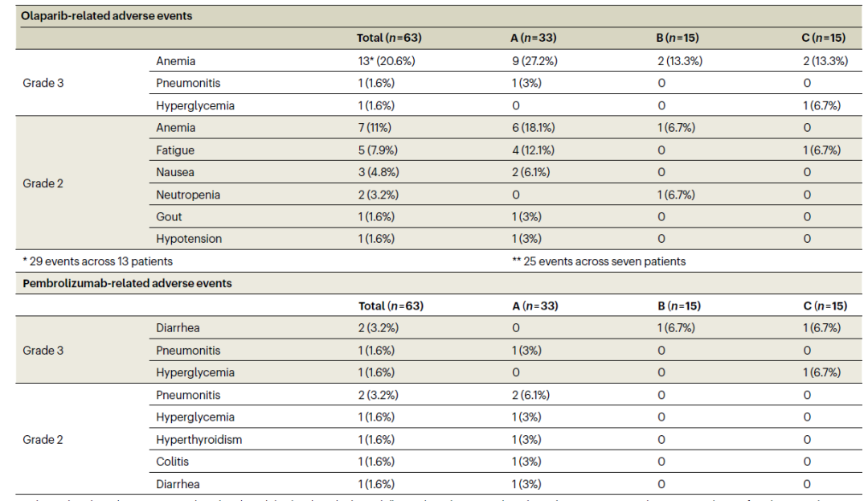Click Grade 3 label in the Olaparib section
The image size is (868, 501).
[x=43, y=83]
